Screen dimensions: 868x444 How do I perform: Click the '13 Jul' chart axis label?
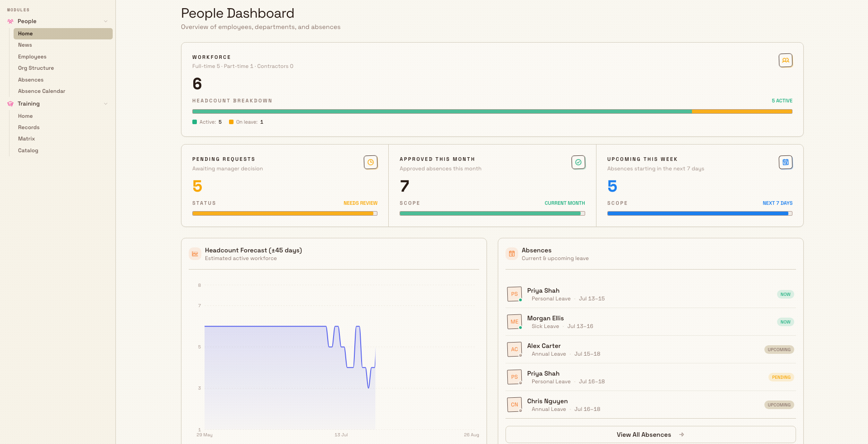click(341, 434)
